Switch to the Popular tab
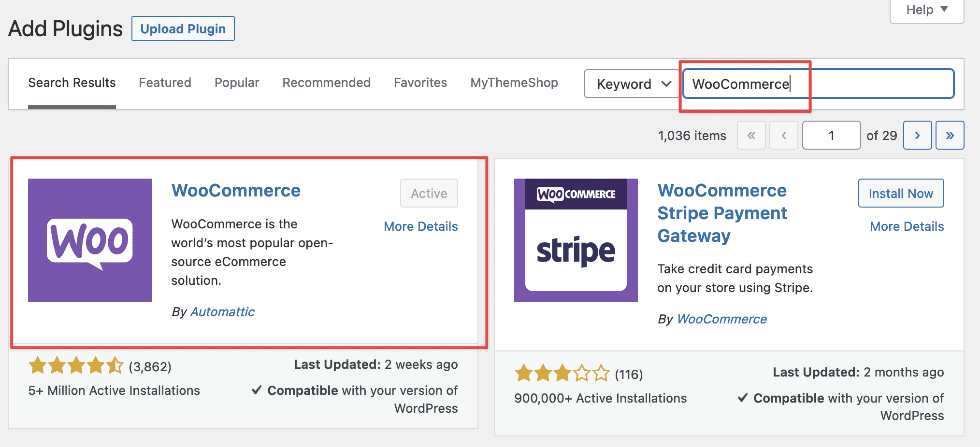 point(237,83)
